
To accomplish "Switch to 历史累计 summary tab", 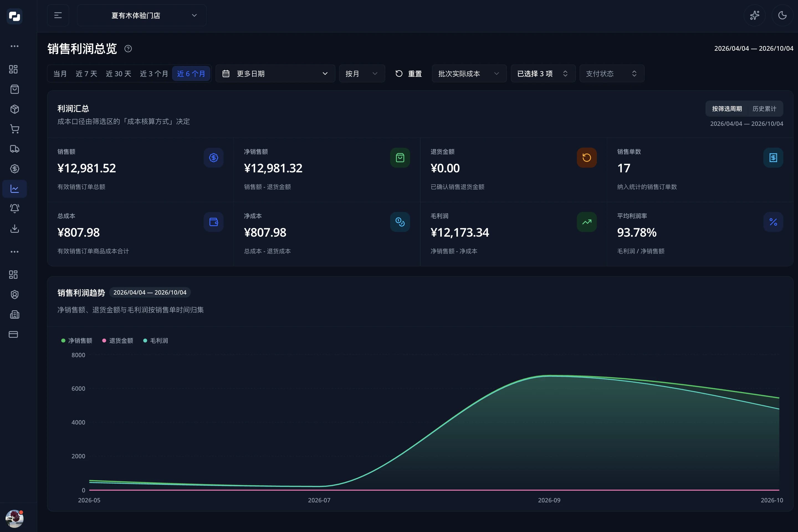I will point(764,109).
